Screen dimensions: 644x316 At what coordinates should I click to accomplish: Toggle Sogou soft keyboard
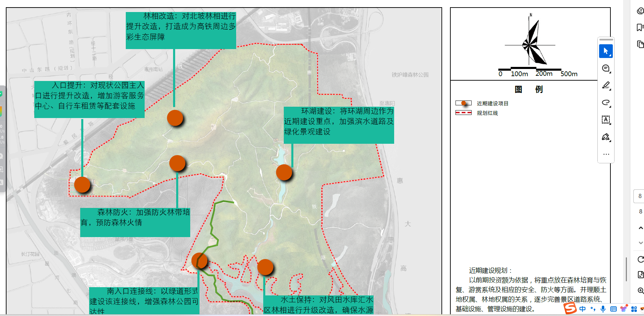tap(613, 309)
